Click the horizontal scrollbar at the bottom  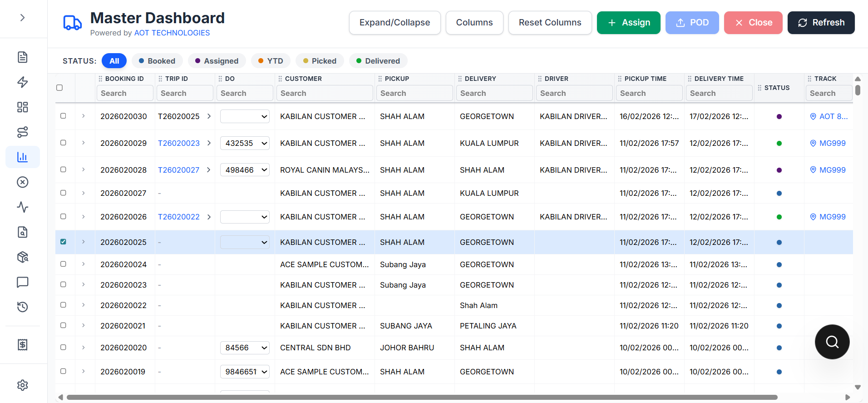(x=422, y=398)
